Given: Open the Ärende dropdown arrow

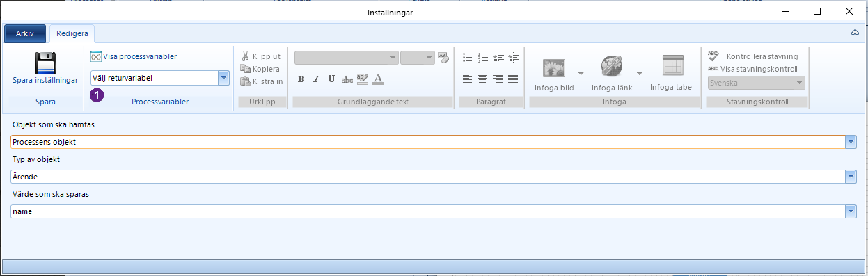Looking at the screenshot, I should [851, 177].
